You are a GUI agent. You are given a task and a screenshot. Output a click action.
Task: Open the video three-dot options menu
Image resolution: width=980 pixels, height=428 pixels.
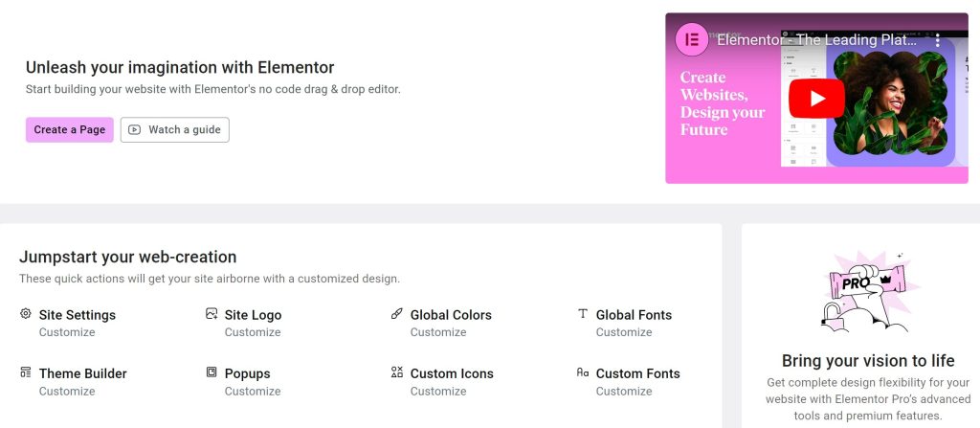[938, 40]
